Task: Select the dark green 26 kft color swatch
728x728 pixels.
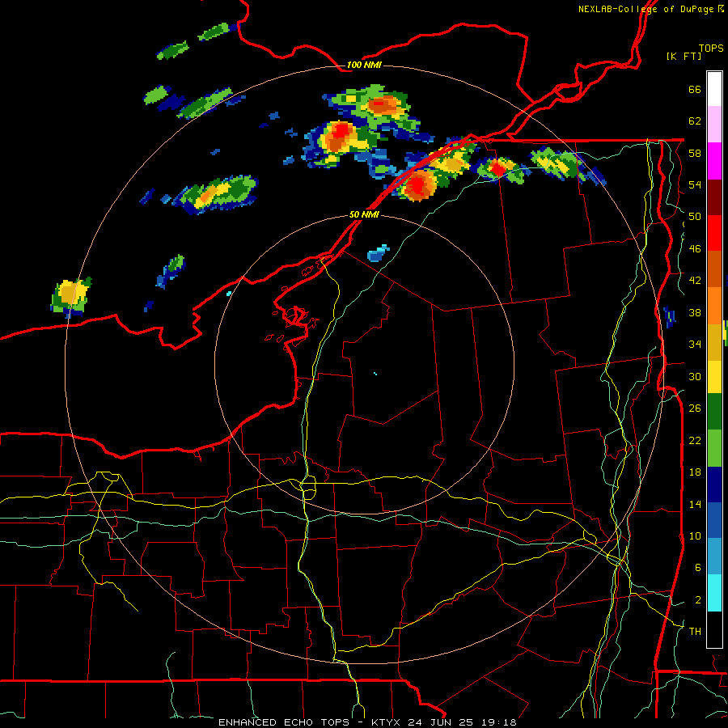Action: [x=714, y=412]
